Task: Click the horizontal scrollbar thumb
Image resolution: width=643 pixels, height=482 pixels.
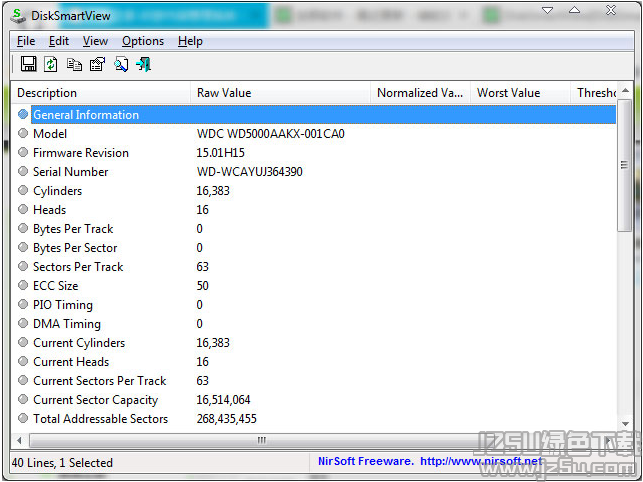Action: (261, 441)
